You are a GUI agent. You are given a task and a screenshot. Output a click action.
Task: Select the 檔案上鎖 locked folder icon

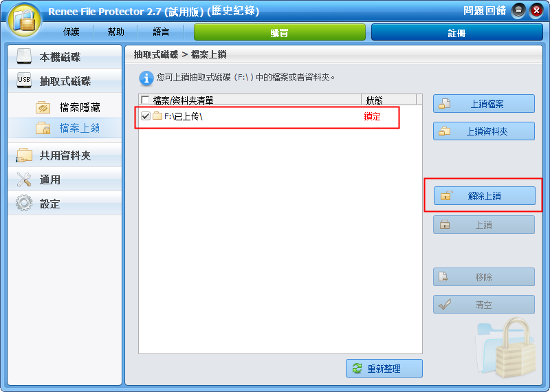(x=43, y=128)
